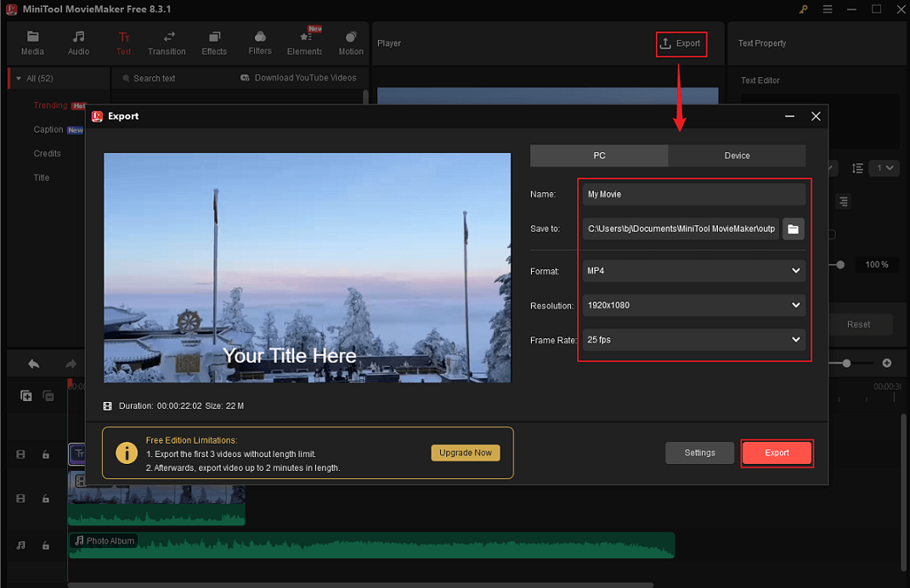Open the Motion panel
Image resolution: width=910 pixels, height=588 pixels.
(350, 42)
